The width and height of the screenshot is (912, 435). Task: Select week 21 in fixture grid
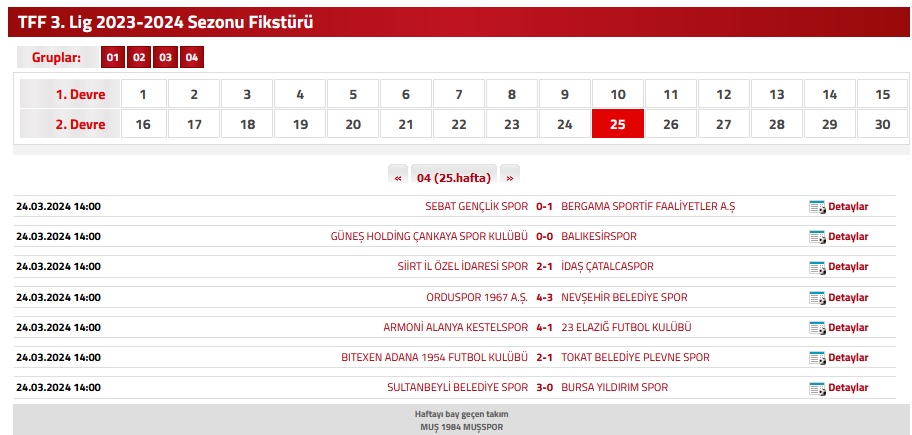406,124
